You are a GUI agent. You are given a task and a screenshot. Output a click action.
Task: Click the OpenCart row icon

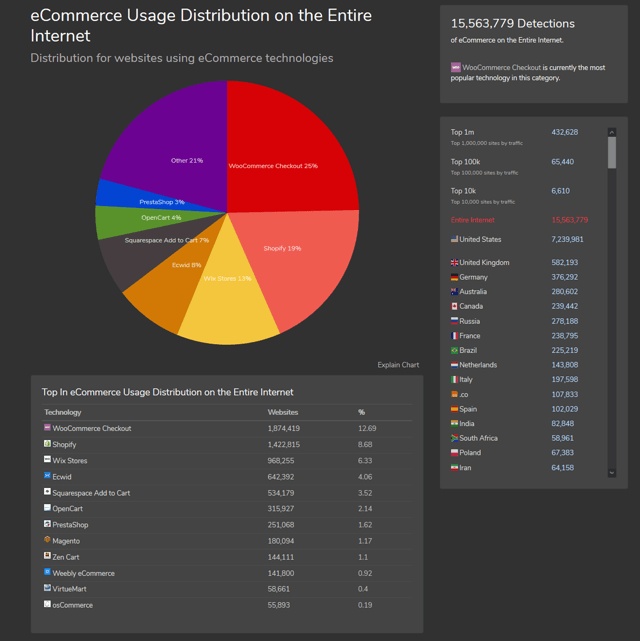(47, 508)
